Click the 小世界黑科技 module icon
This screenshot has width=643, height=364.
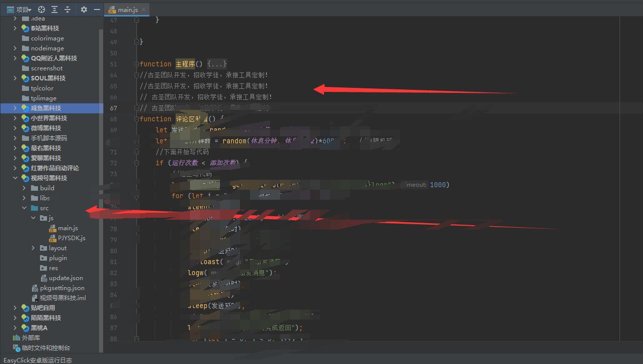point(25,118)
